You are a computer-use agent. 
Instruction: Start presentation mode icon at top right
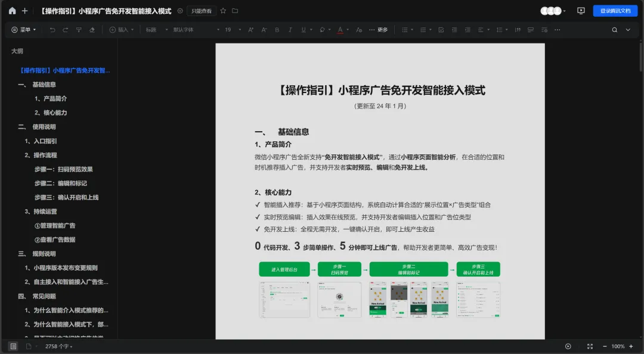(581, 11)
